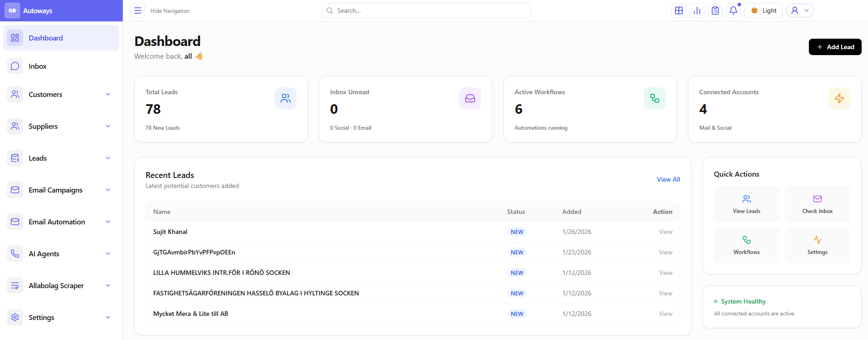This screenshot has height=340, width=868.
Task: Click the Search input field
Action: click(x=426, y=10)
